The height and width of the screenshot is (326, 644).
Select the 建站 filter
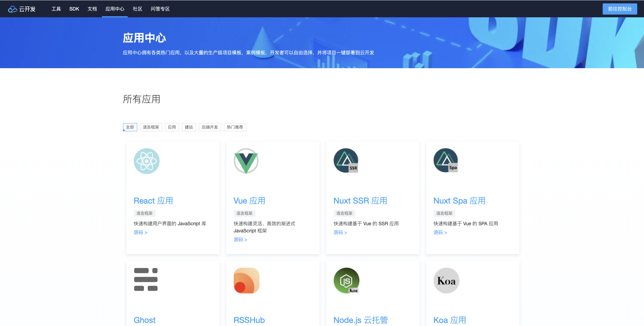coord(189,127)
